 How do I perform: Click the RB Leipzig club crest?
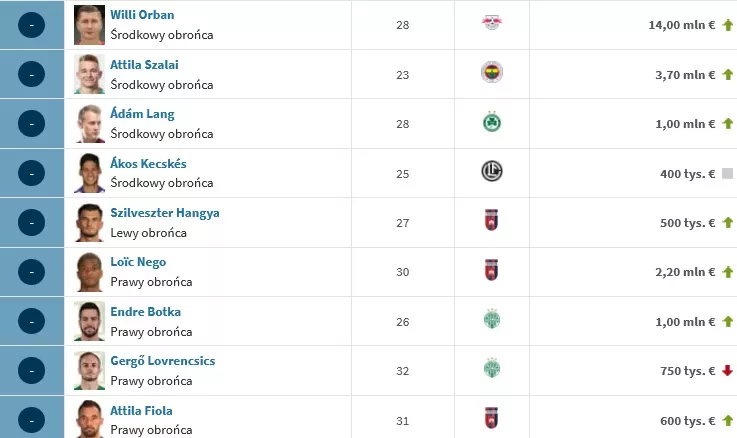coord(492,22)
